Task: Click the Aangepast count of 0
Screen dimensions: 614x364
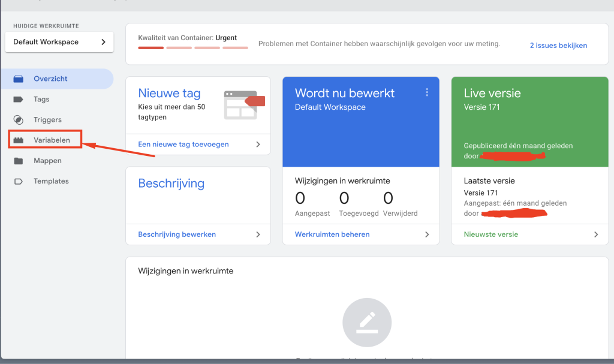Action: [300, 198]
